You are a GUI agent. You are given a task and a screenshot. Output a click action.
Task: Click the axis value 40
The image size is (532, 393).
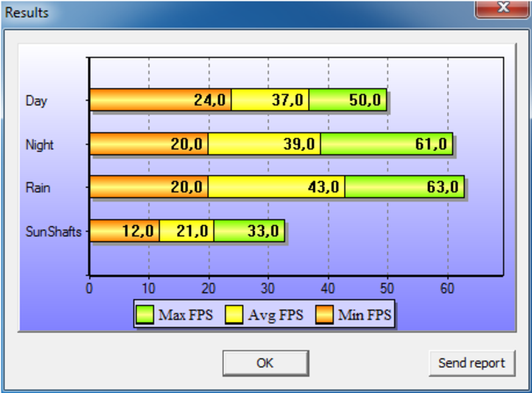(327, 289)
